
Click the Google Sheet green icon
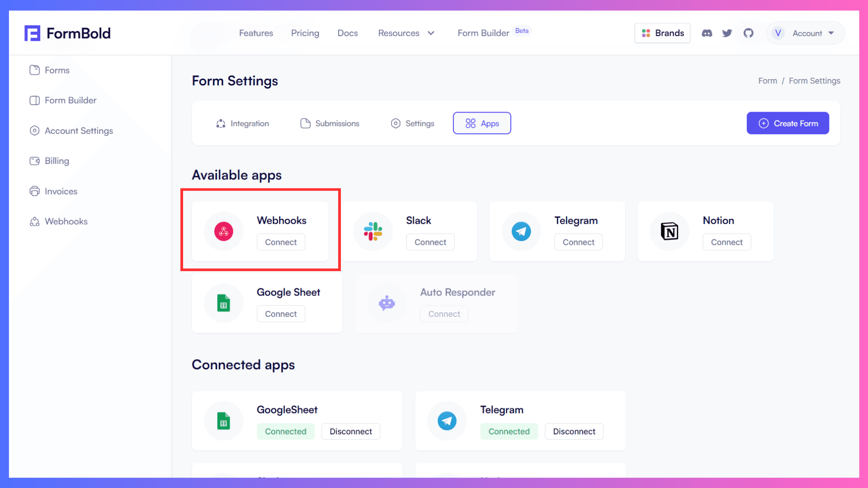[x=223, y=303]
